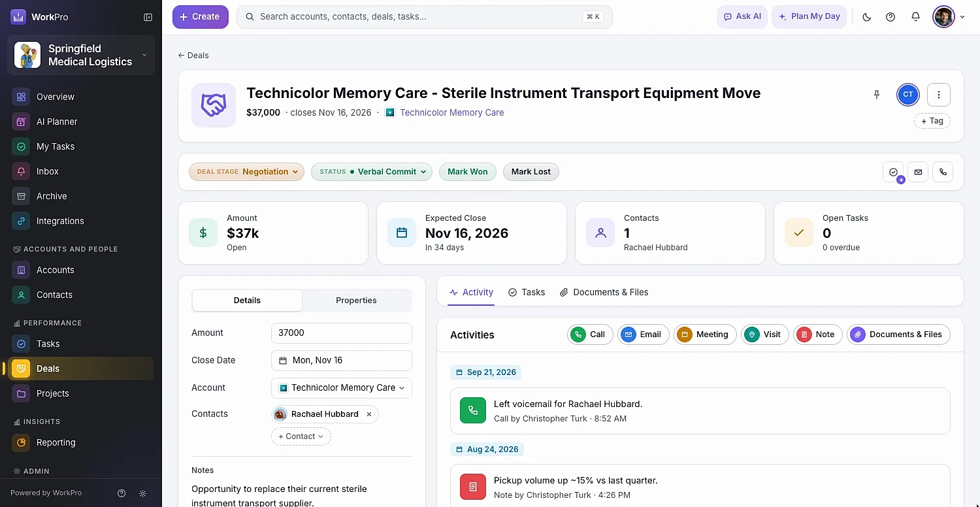Go to Inbox in the sidebar

pyautogui.click(x=80, y=171)
